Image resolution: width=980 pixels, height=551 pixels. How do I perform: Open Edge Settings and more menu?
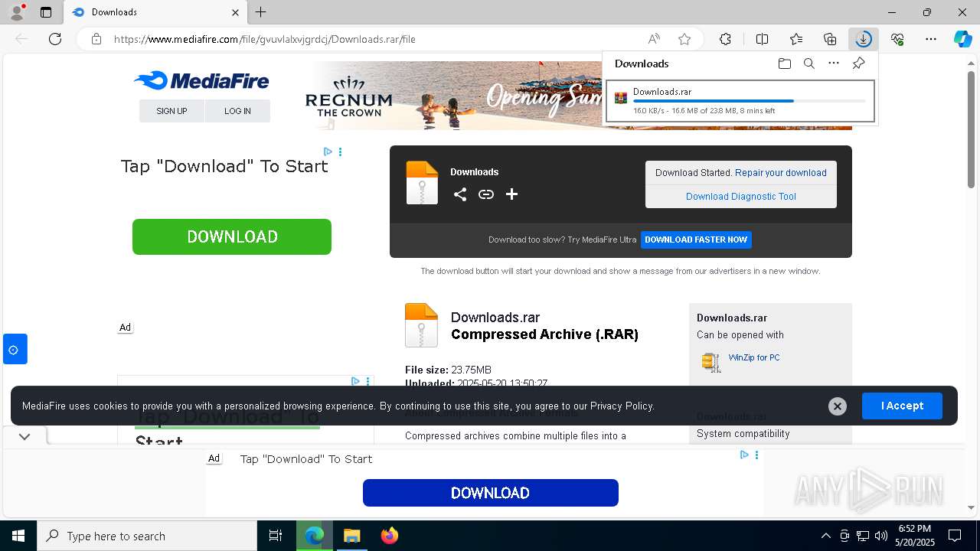click(x=931, y=39)
